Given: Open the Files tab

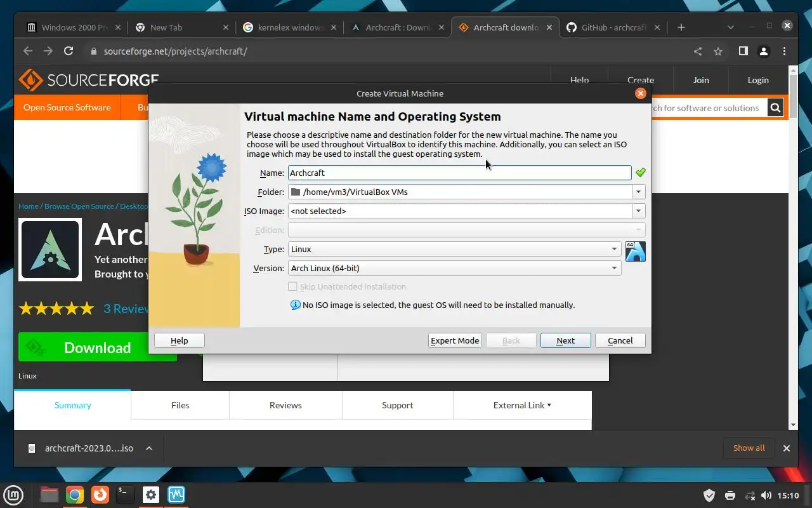Looking at the screenshot, I should [180, 405].
